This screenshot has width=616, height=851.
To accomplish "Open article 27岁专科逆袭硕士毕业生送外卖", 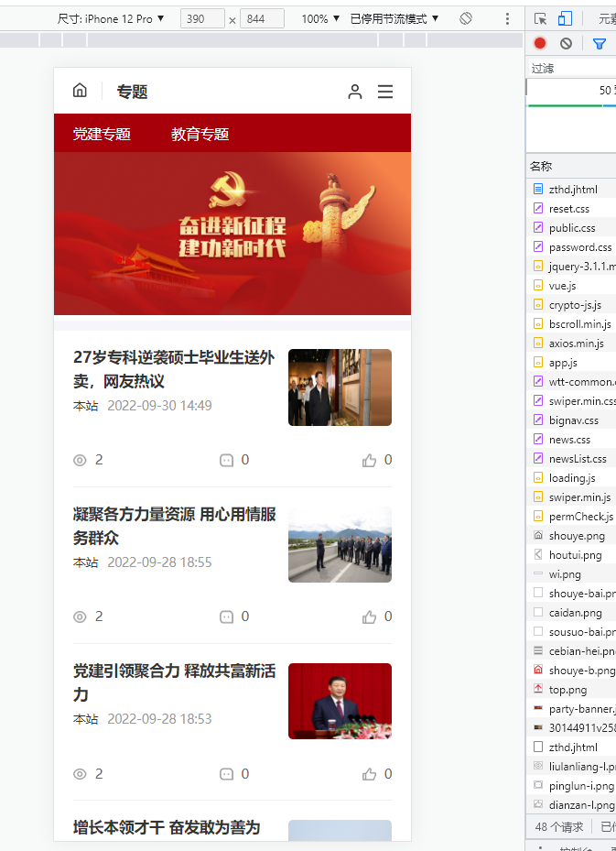I will pos(174,369).
